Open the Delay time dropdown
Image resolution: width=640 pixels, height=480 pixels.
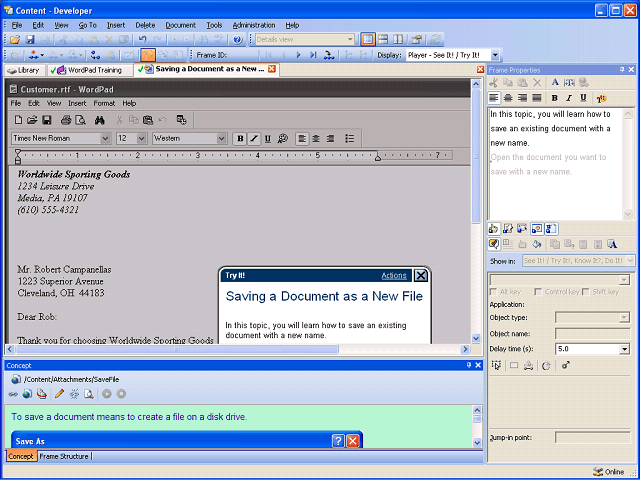point(624,349)
